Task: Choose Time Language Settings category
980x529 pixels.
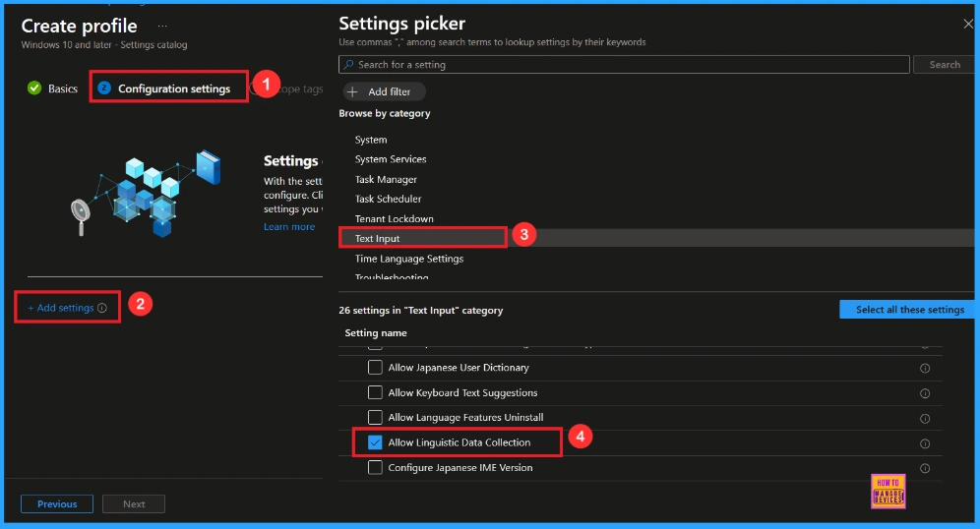Action: tap(408, 259)
